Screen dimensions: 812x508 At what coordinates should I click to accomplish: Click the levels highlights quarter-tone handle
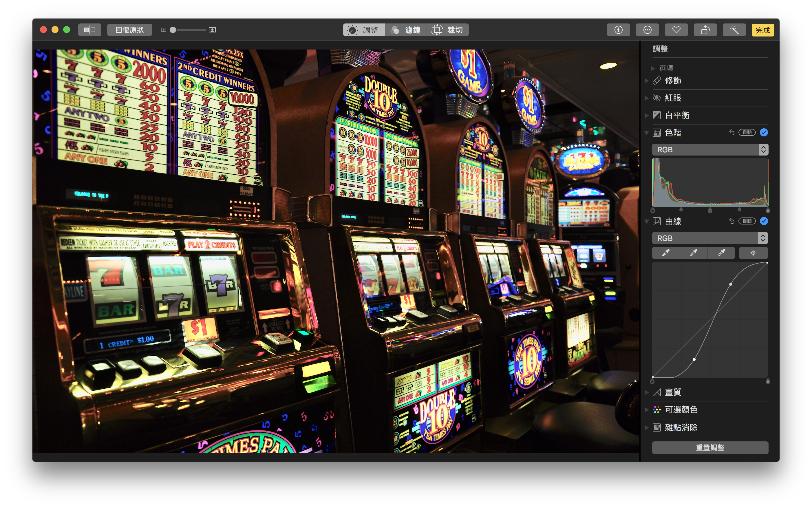[x=739, y=209]
